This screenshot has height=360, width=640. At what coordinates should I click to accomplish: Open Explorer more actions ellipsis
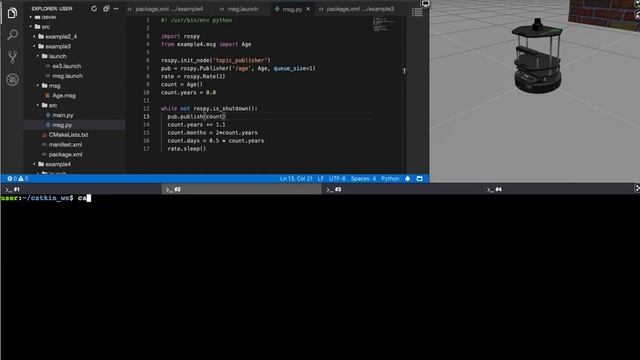point(116,9)
